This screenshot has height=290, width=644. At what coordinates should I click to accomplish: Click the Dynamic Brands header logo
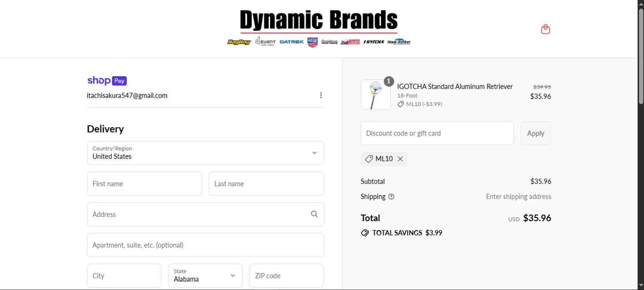[x=319, y=28]
